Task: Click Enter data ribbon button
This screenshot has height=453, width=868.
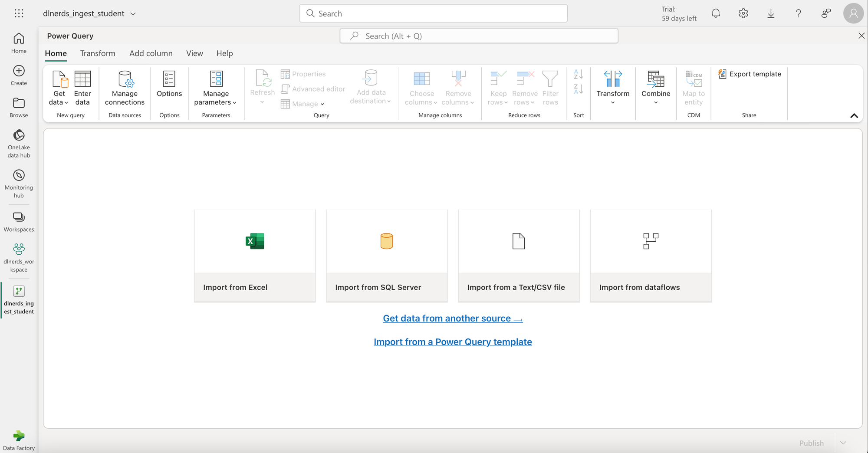Action: tap(82, 88)
